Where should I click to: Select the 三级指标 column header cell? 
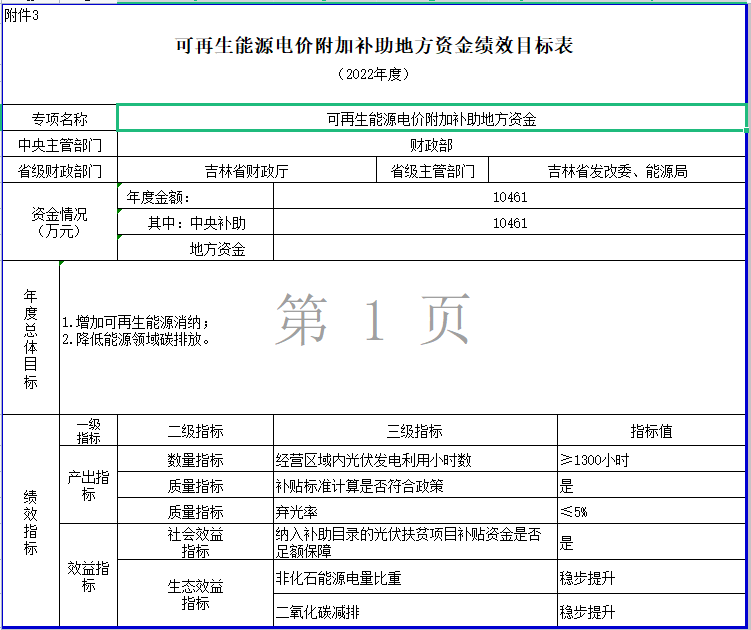point(414,431)
